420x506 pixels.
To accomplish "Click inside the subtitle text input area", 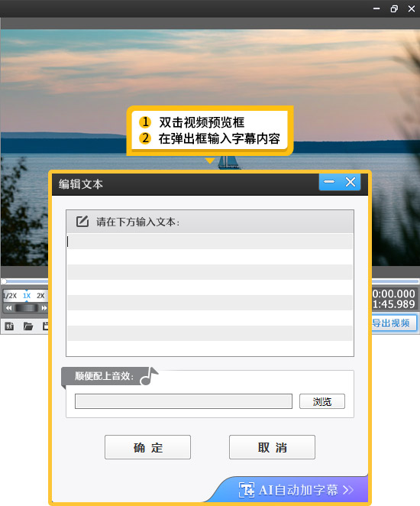I will [210, 294].
